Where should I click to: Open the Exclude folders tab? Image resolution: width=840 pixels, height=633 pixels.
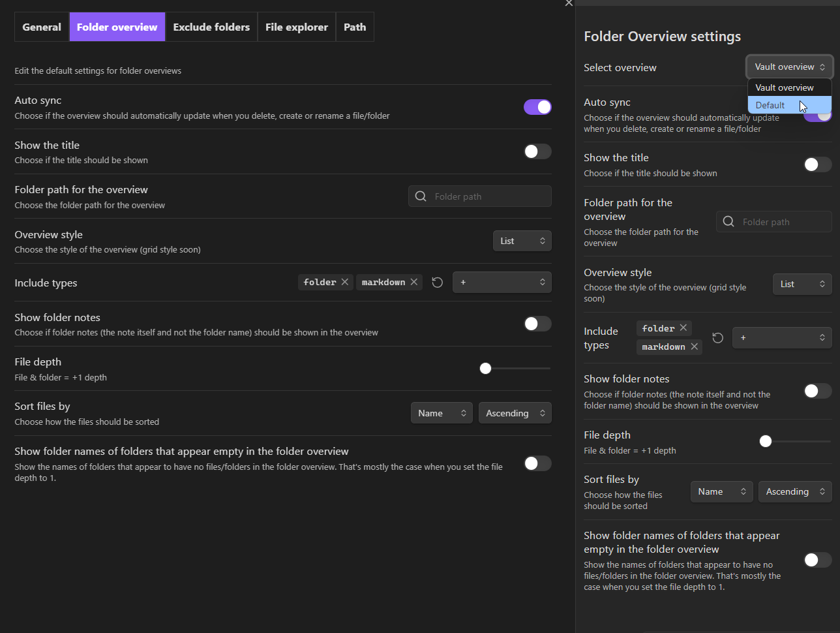click(211, 27)
